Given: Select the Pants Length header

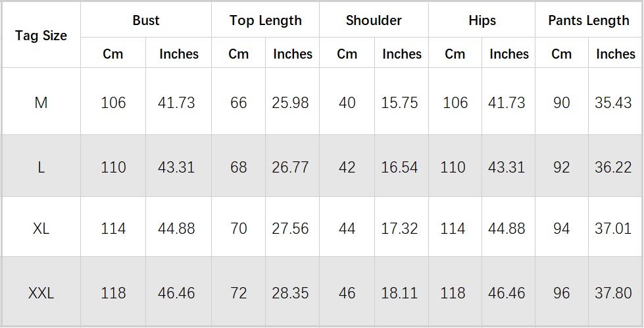Looking at the screenshot, I should pos(589,20).
